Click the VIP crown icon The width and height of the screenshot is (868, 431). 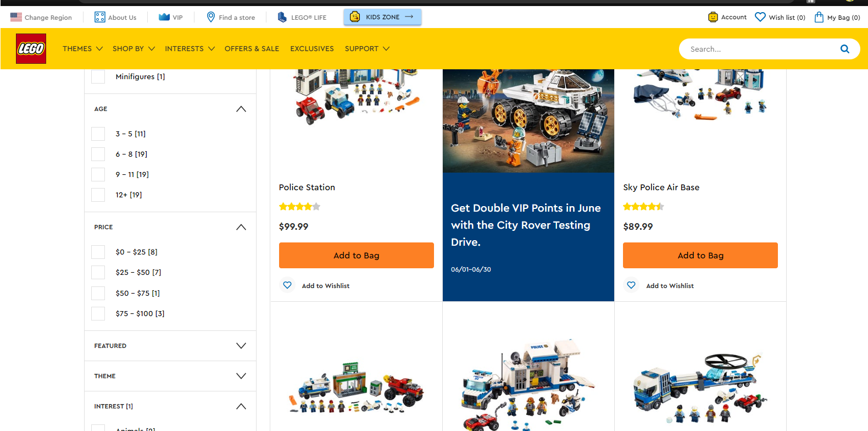164,17
